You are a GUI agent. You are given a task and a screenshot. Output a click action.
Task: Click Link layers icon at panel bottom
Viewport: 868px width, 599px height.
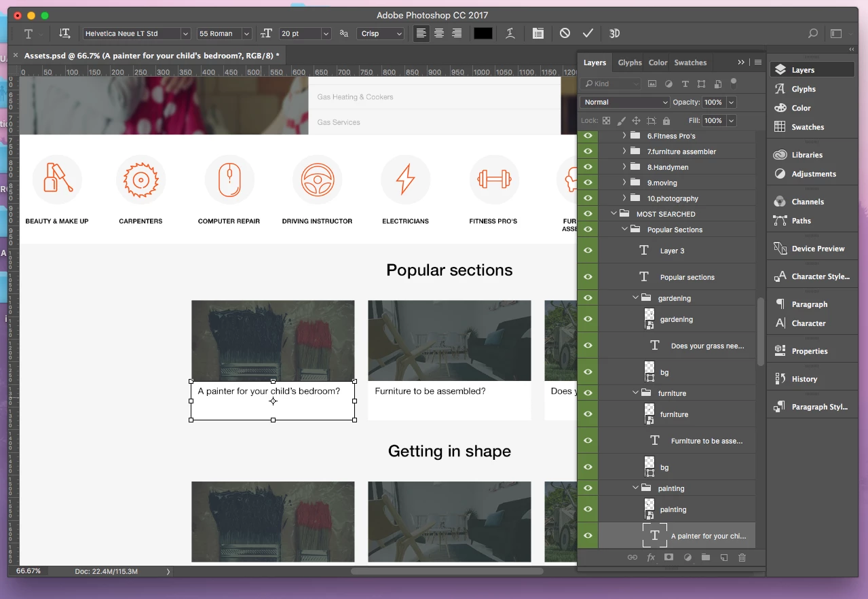coord(633,558)
